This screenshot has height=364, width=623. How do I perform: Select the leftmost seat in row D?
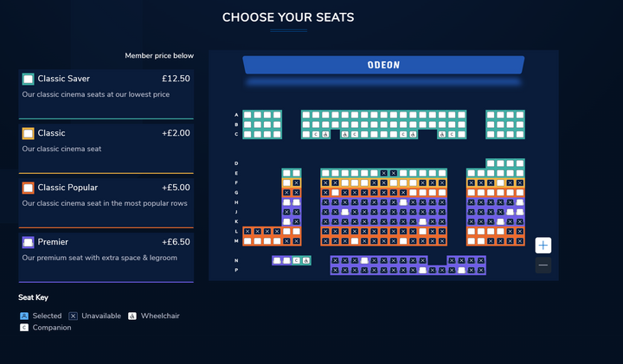point(491,163)
